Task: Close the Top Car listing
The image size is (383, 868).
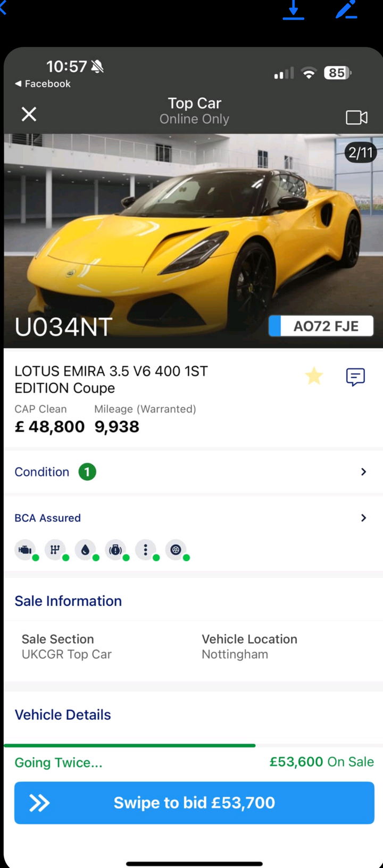Action: (x=29, y=114)
